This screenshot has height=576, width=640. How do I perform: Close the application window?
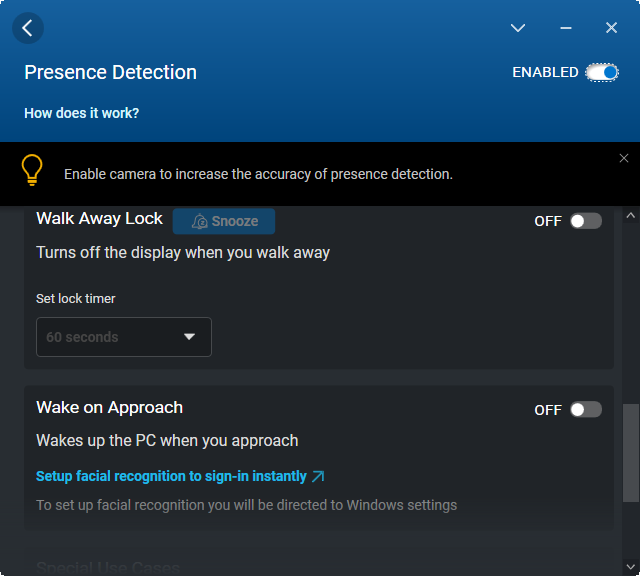click(612, 28)
